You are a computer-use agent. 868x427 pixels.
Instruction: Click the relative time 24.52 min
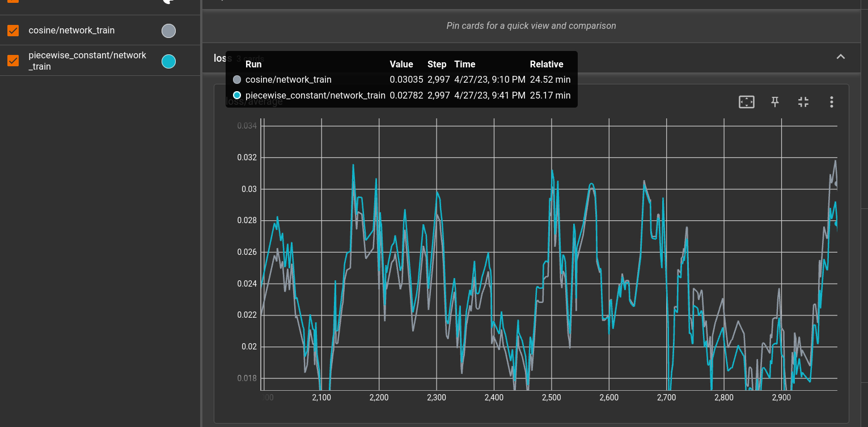[550, 80]
